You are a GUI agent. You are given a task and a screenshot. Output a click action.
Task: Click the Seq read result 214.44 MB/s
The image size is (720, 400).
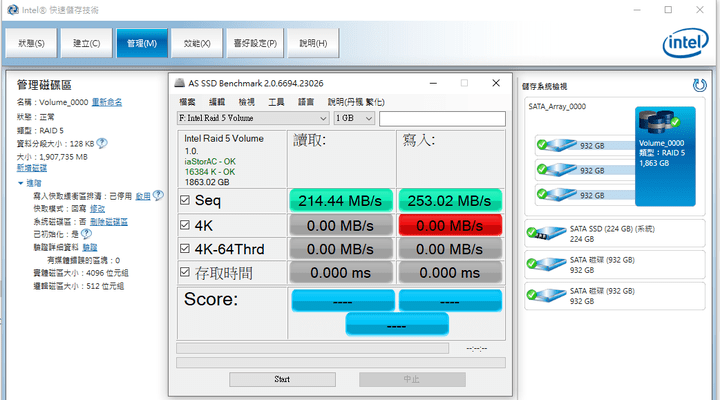(x=341, y=200)
